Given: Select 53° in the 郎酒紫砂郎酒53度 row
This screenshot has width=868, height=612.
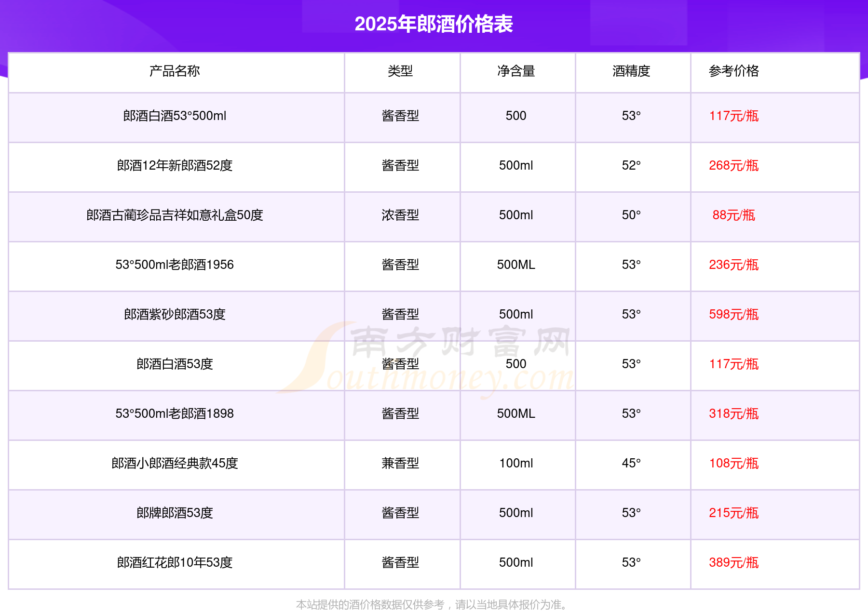Looking at the screenshot, I should (x=631, y=315).
